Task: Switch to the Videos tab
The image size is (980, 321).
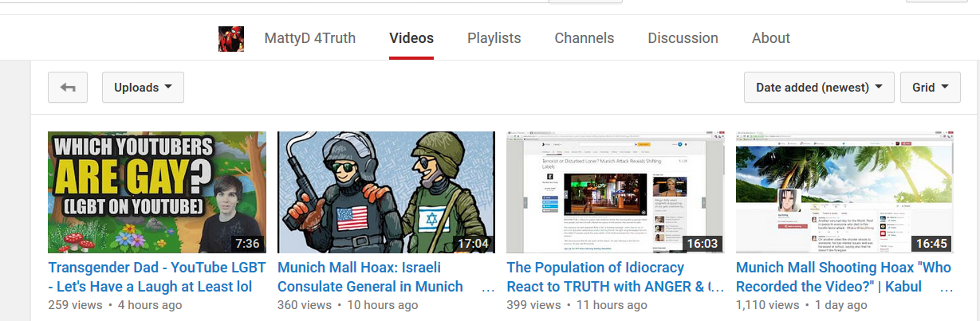Action: pyautogui.click(x=411, y=38)
